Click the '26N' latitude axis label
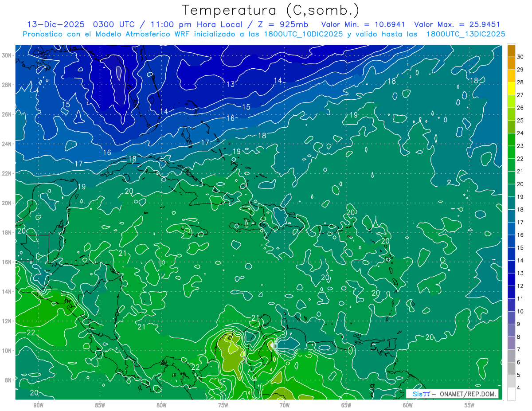This screenshot has width=532, height=411. [7, 114]
